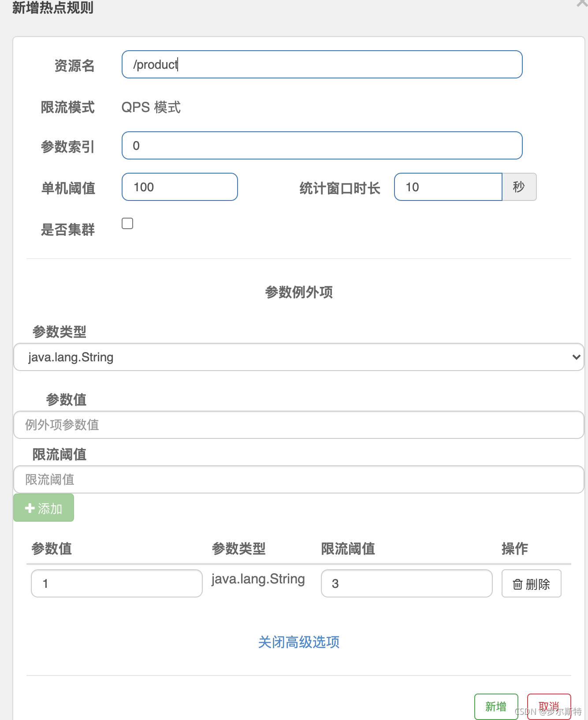Click the 取消 button
This screenshot has width=588, height=720.
click(x=549, y=706)
